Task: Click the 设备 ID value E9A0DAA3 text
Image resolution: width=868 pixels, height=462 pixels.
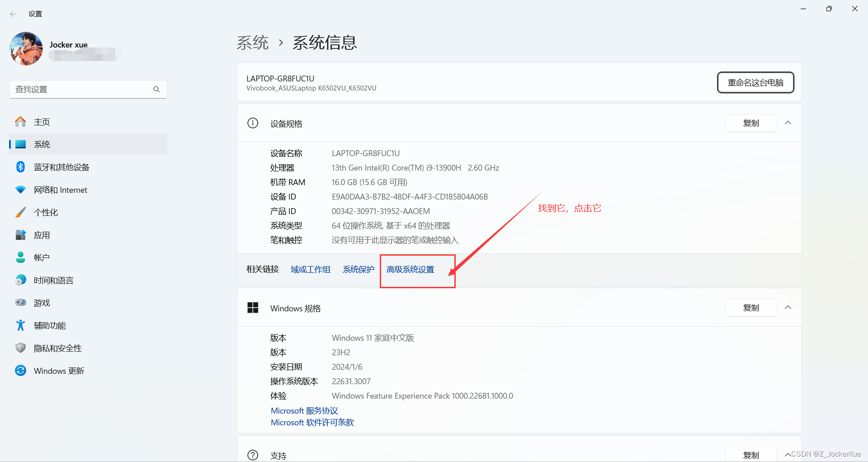Action: [x=410, y=197]
